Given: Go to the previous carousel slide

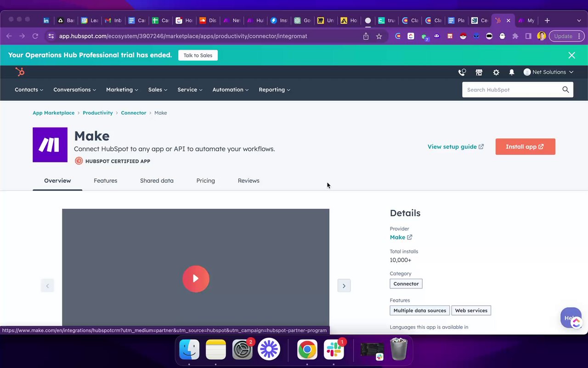Looking at the screenshot, I should [47, 286].
